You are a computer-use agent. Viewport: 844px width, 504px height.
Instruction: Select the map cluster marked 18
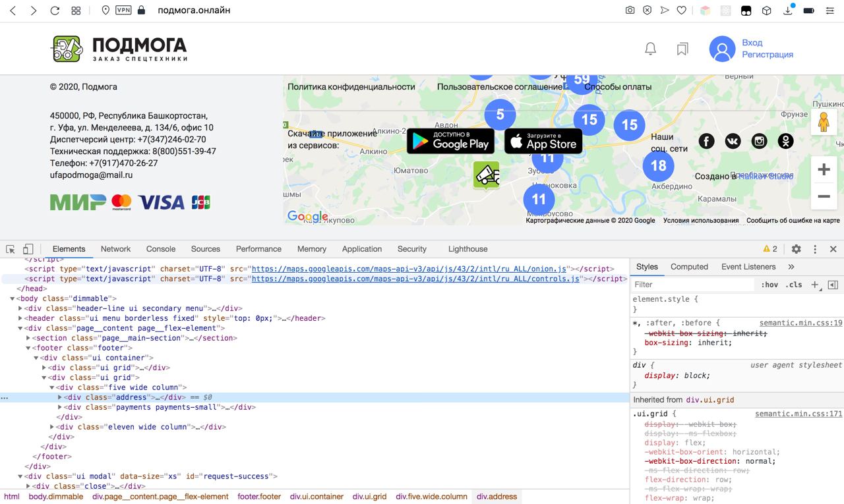[x=658, y=165]
